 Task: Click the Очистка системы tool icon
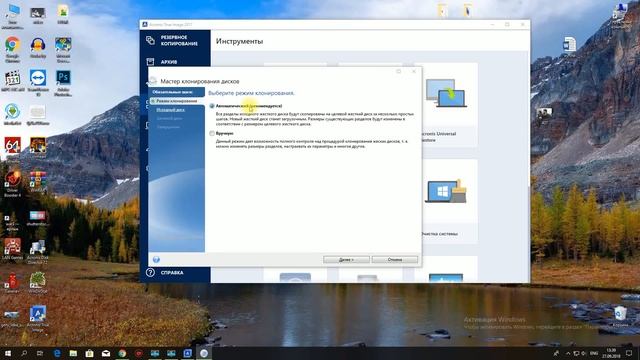coord(446,191)
